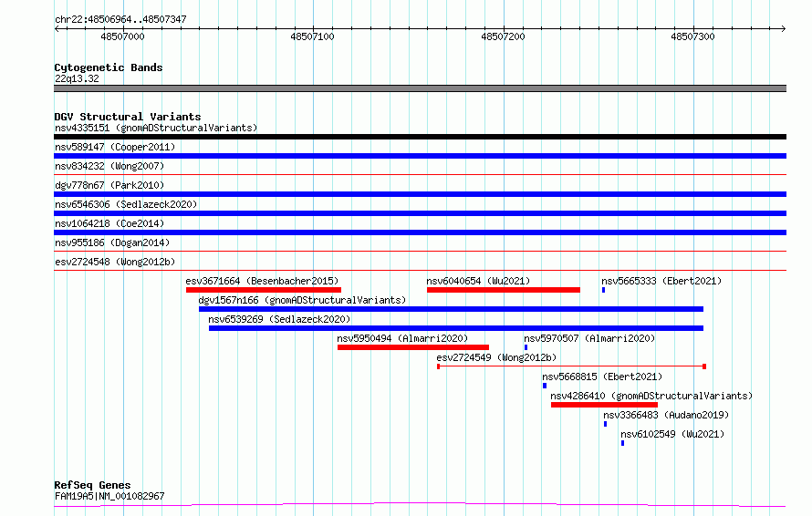Open nsv6102549 (Wu2021) label
Viewport: 812px width, 516px height.
(672, 434)
